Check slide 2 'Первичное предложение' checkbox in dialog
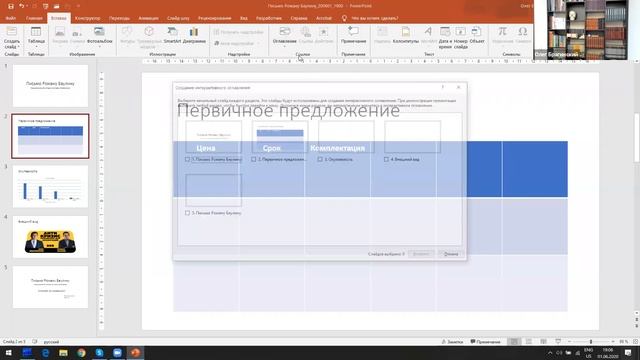Viewport: 640px width, 360px height. point(253,160)
